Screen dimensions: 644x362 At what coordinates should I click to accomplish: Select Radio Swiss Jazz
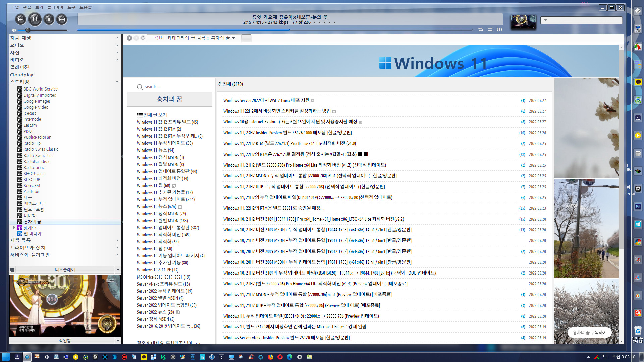click(x=39, y=156)
